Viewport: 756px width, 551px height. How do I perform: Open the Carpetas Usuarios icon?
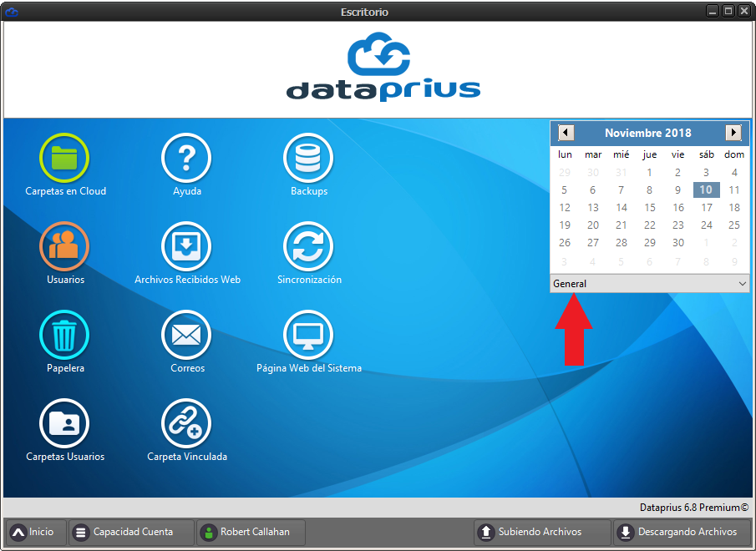pyautogui.click(x=64, y=424)
